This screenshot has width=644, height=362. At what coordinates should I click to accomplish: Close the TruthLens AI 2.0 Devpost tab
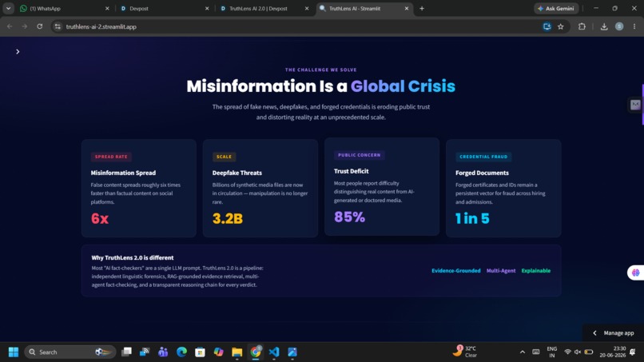pyautogui.click(x=307, y=8)
